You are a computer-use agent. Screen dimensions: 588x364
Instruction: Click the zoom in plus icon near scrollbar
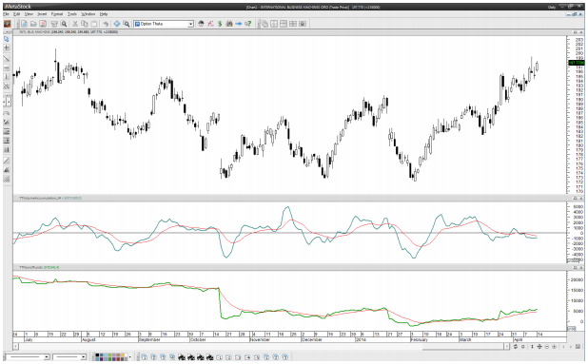555,347
